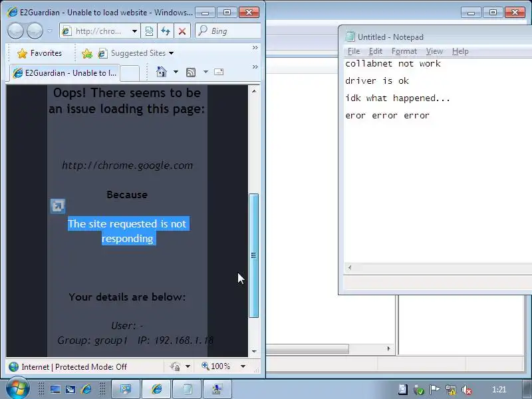Viewport: 532px width, 399px height.
Task: Expand the address bar history dropdown
Action: click(x=135, y=31)
